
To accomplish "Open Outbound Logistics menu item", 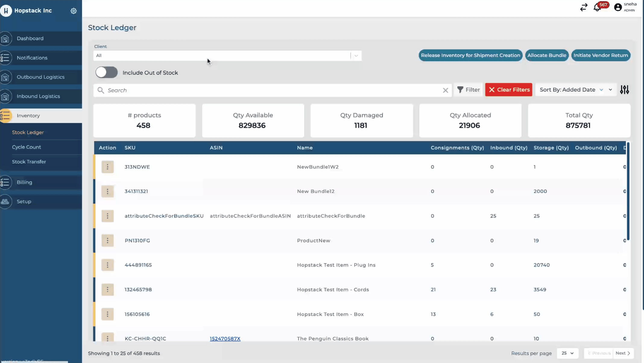I will [40, 77].
